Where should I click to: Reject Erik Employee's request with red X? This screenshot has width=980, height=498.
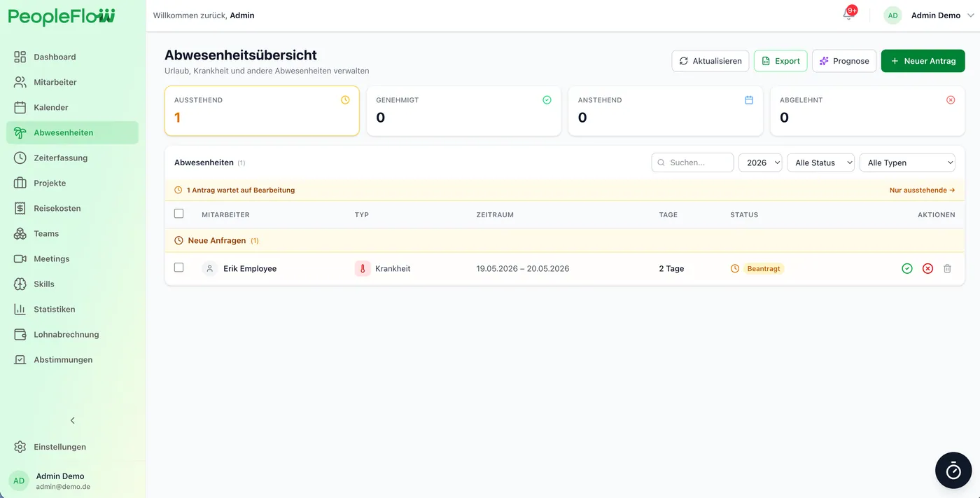[927, 268]
